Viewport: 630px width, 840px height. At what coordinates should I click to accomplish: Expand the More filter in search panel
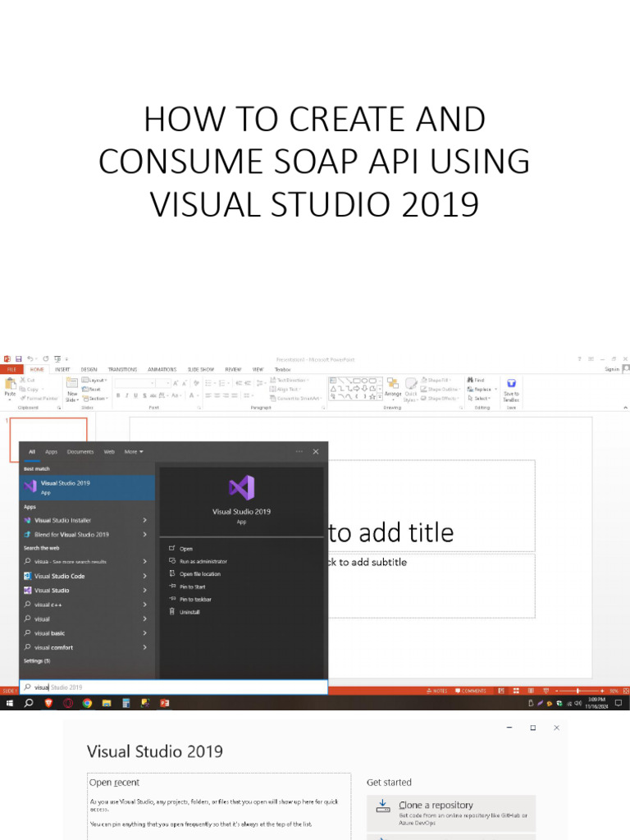tap(133, 451)
